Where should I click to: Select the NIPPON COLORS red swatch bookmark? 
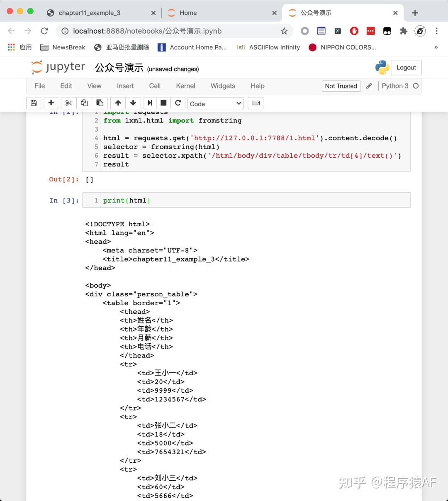312,47
